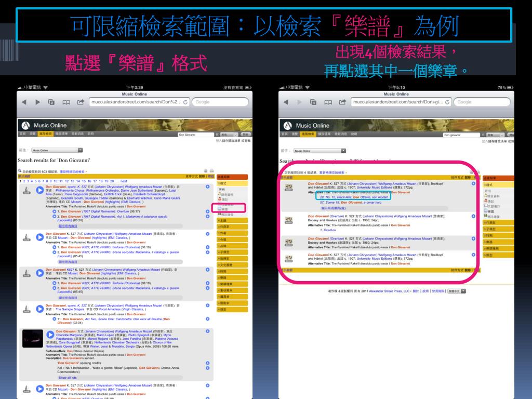532x399 pixels.
Task: Open 'Music Online' dropdown in left iPad
Action: point(57,150)
